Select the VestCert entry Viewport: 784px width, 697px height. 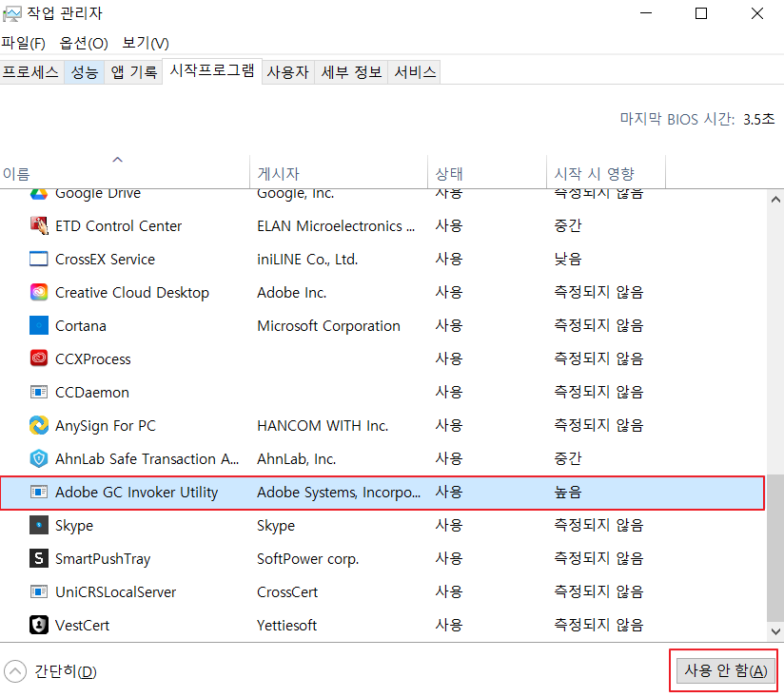[82, 625]
